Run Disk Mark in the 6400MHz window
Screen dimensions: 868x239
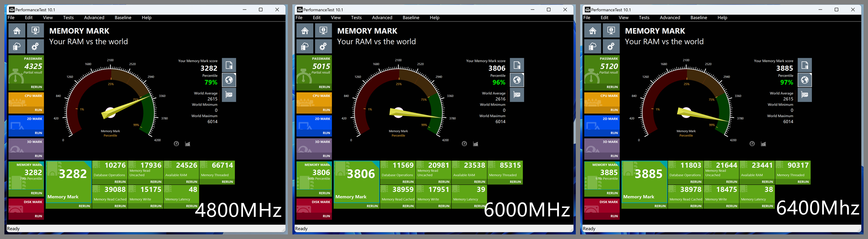(x=614, y=216)
